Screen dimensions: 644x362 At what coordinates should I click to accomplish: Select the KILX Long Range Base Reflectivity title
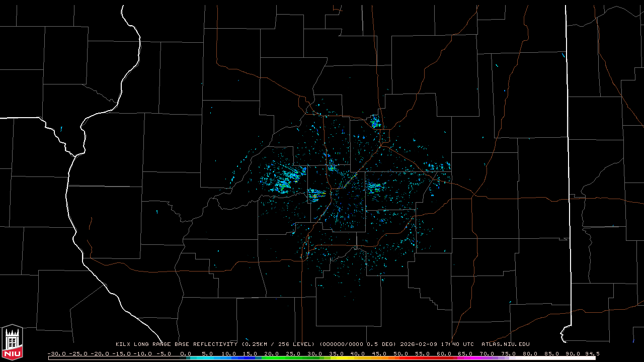(176, 344)
